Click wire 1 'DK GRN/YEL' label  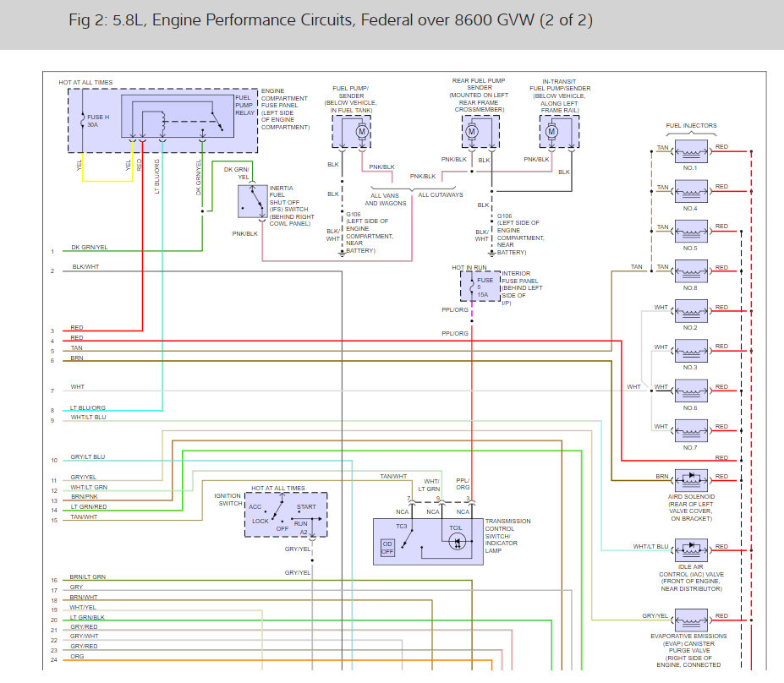(x=89, y=248)
